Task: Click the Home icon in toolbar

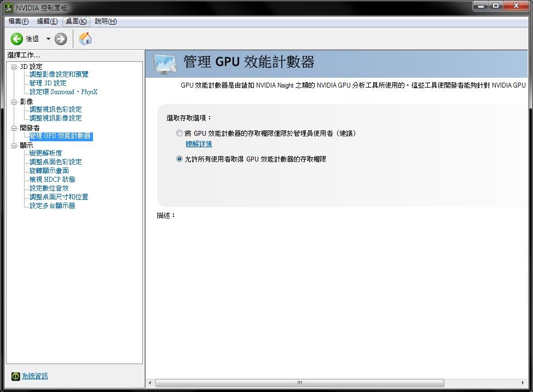Action: [x=85, y=39]
